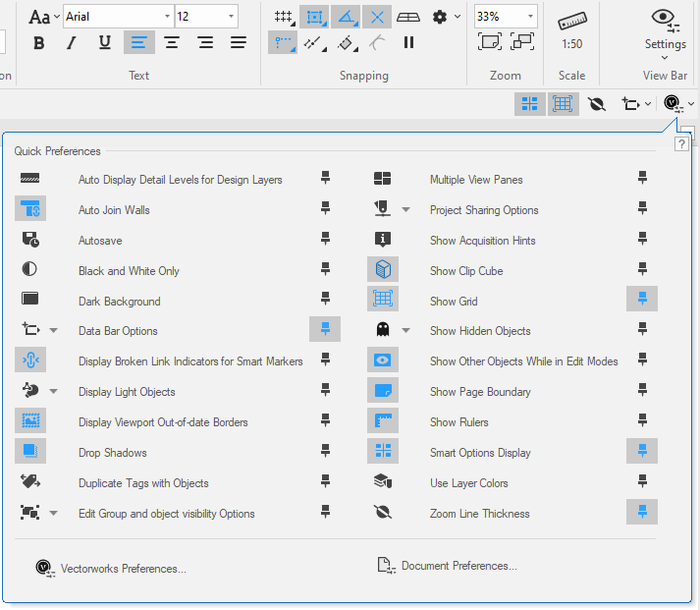Choose Use Layer Colors option
Image resolution: width=700 pixels, height=610 pixels.
[468, 483]
